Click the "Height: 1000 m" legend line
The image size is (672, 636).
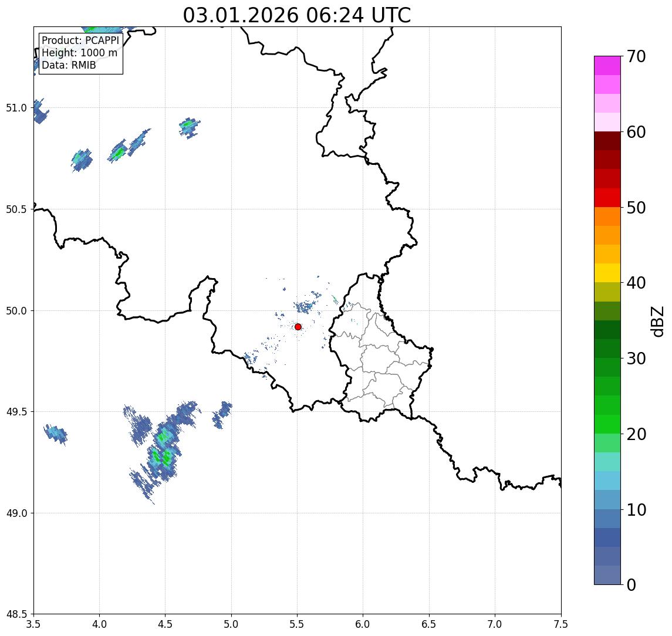click(x=79, y=53)
